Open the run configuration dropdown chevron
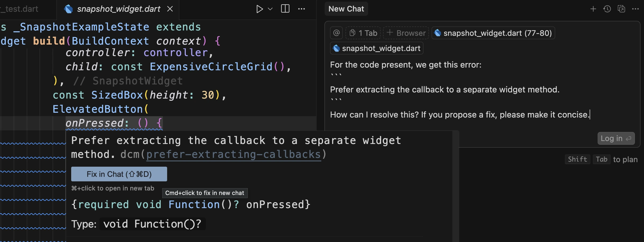 pos(270,9)
